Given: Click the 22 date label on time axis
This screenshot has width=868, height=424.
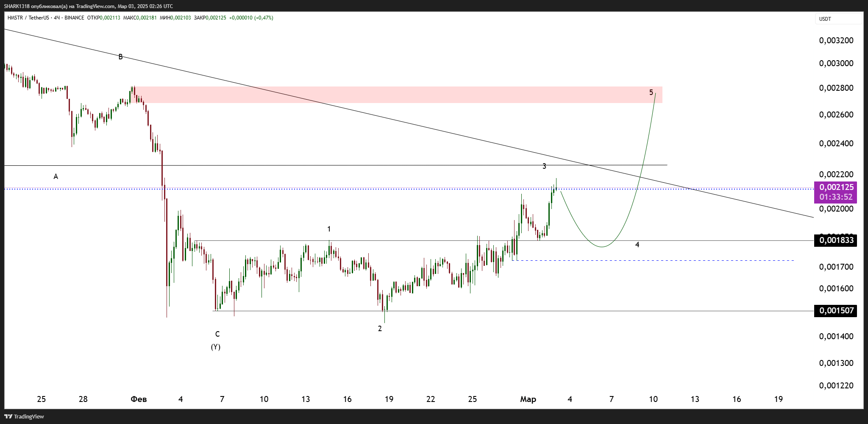Looking at the screenshot, I should tap(431, 399).
